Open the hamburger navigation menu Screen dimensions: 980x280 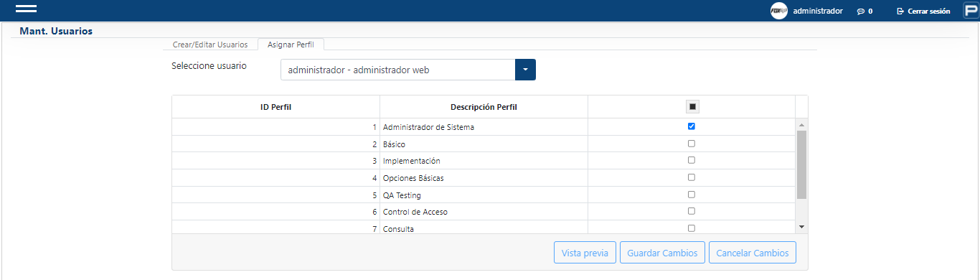pyautogui.click(x=26, y=9)
